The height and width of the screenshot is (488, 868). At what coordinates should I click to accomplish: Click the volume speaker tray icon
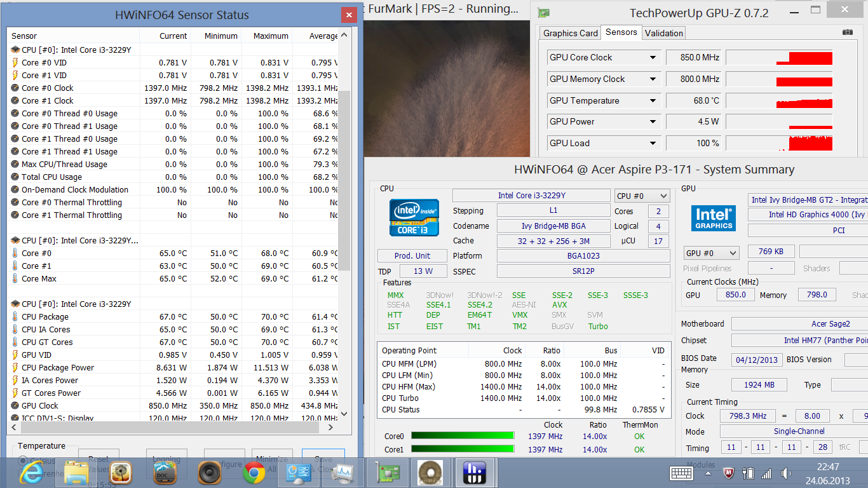786,473
